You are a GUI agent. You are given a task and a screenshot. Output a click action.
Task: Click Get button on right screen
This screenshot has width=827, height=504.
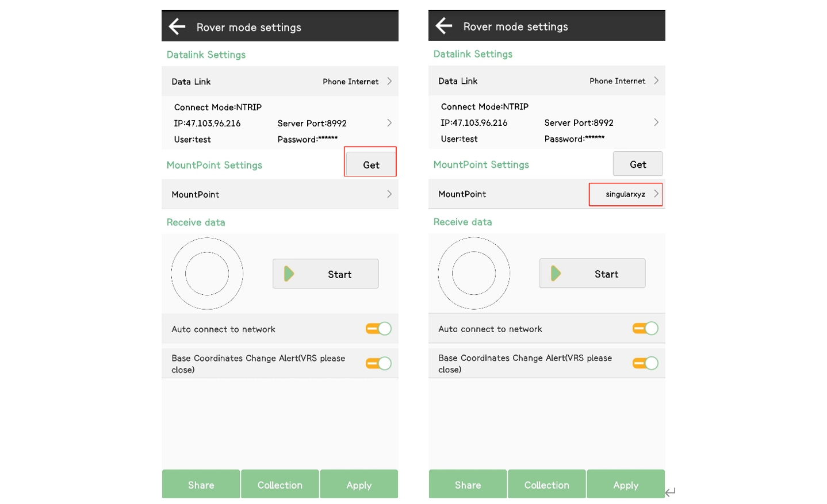tap(638, 164)
